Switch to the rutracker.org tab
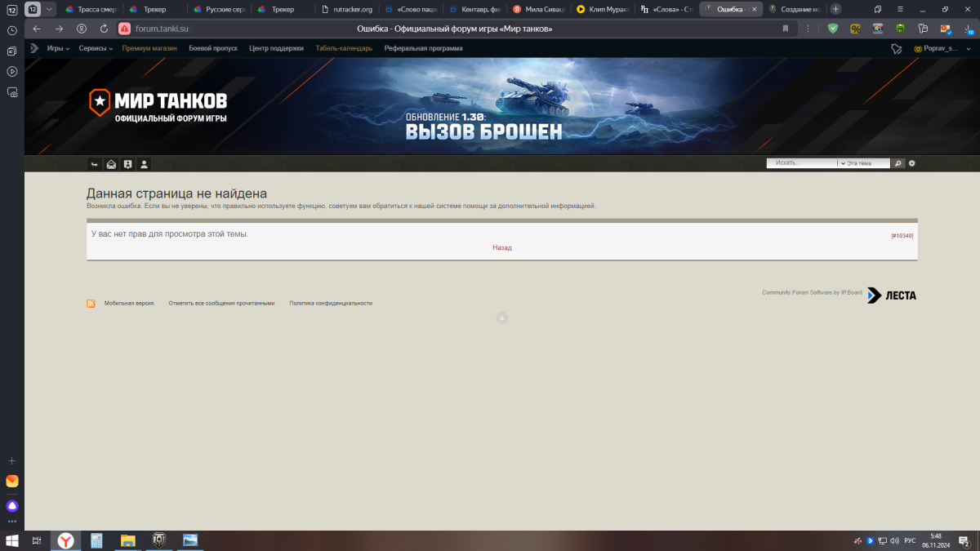The width and height of the screenshot is (980, 551). click(x=346, y=9)
